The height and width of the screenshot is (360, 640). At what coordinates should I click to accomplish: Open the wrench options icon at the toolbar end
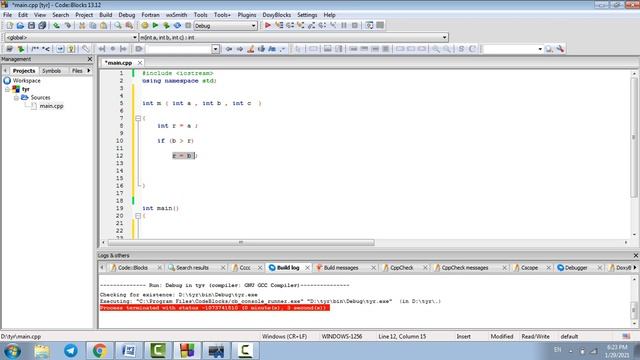560,49
